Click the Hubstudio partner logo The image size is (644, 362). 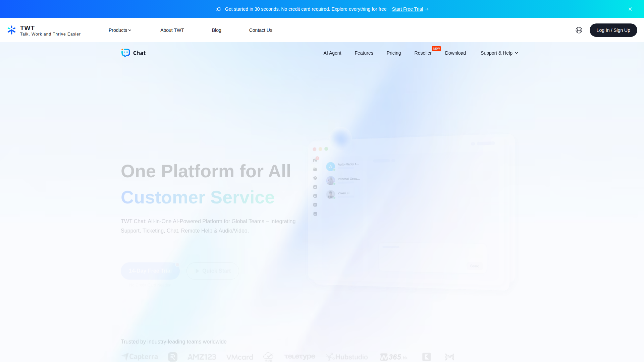[347, 357]
